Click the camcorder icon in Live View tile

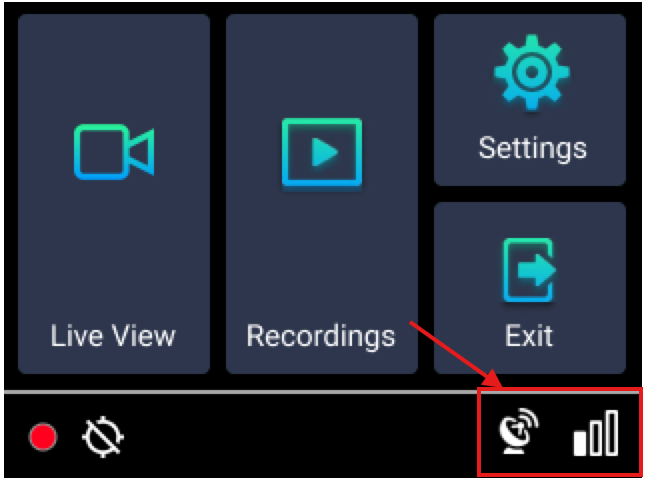[114, 152]
